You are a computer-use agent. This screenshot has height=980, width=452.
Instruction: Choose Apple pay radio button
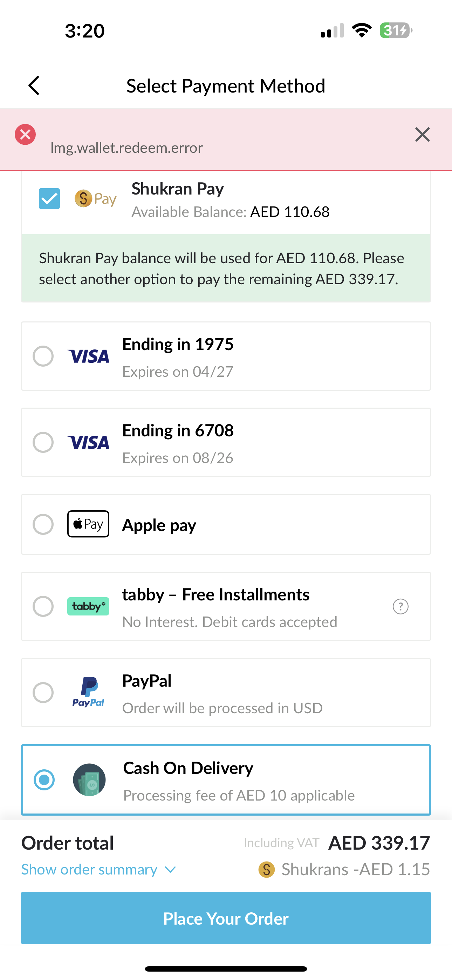coord(43,524)
